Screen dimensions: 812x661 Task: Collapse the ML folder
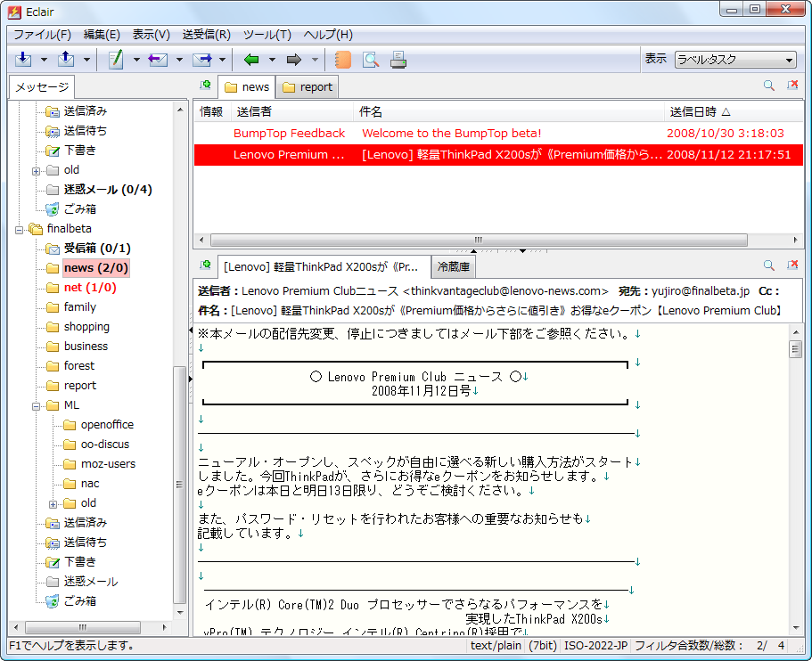(x=37, y=406)
